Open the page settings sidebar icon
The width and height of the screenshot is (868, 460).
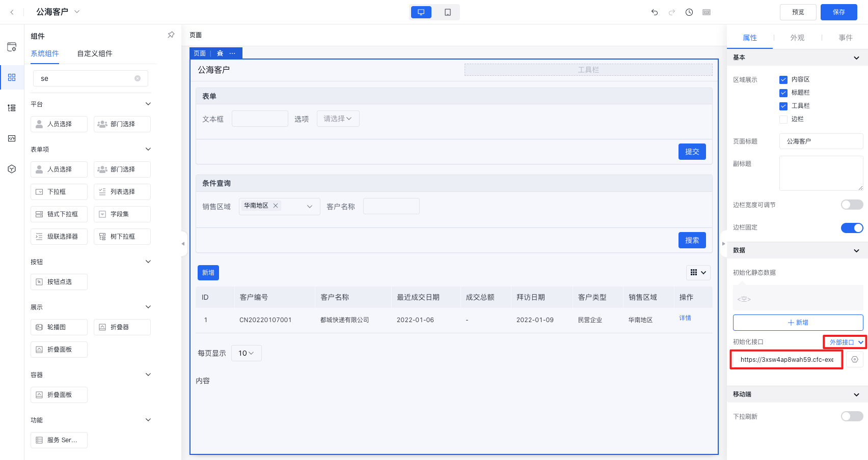pyautogui.click(x=12, y=47)
